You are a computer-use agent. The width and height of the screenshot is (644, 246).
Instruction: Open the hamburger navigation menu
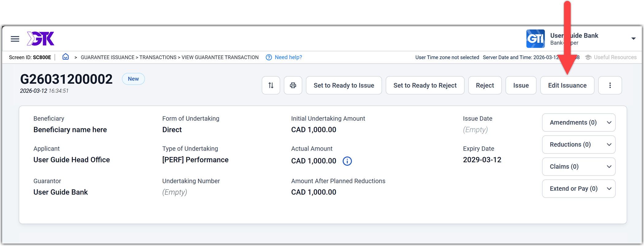tap(15, 39)
